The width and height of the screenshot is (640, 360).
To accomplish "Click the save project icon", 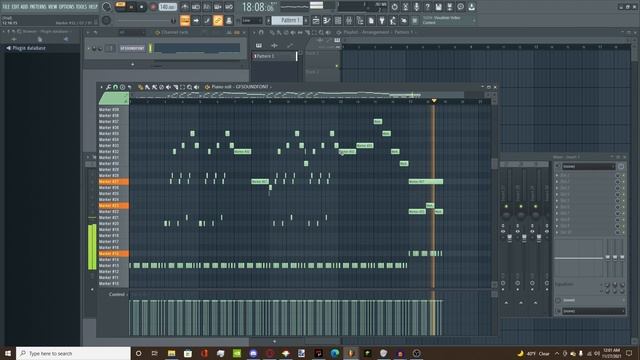I will click(438, 7).
